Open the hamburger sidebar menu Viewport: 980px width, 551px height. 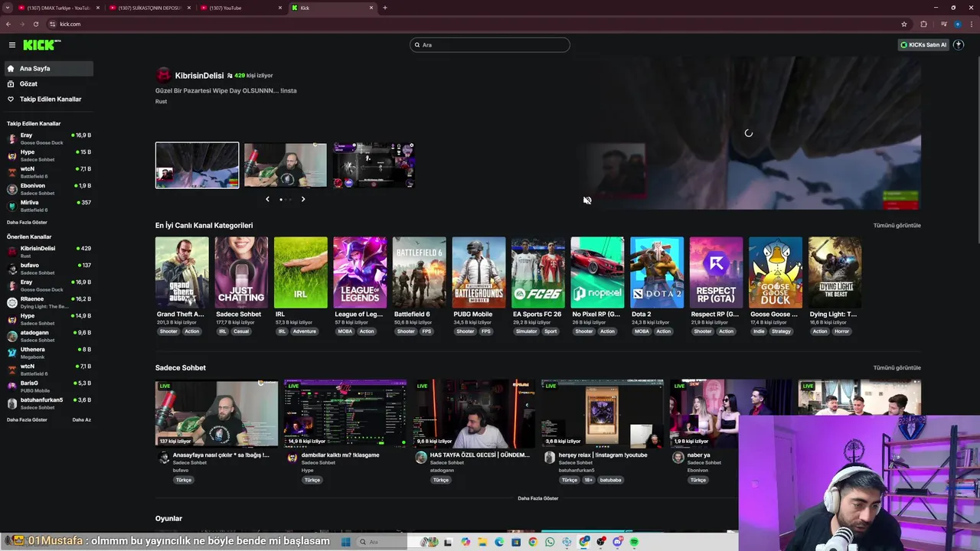11,45
